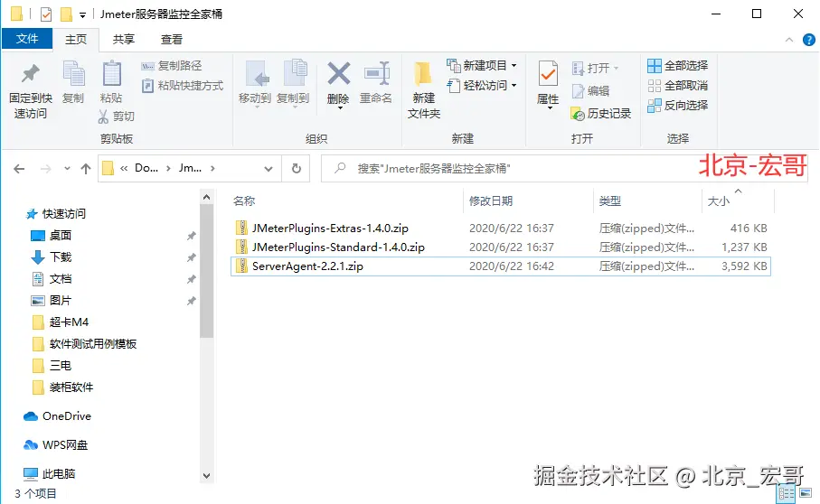Open the File tab
Image resolution: width=820 pixels, height=504 pixels.
27,39
